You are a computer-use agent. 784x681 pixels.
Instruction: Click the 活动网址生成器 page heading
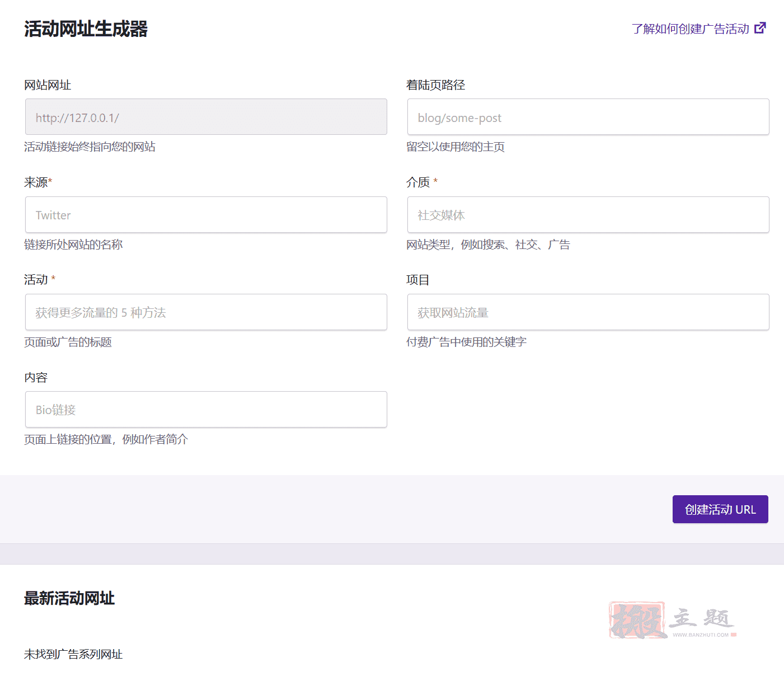pos(86,29)
